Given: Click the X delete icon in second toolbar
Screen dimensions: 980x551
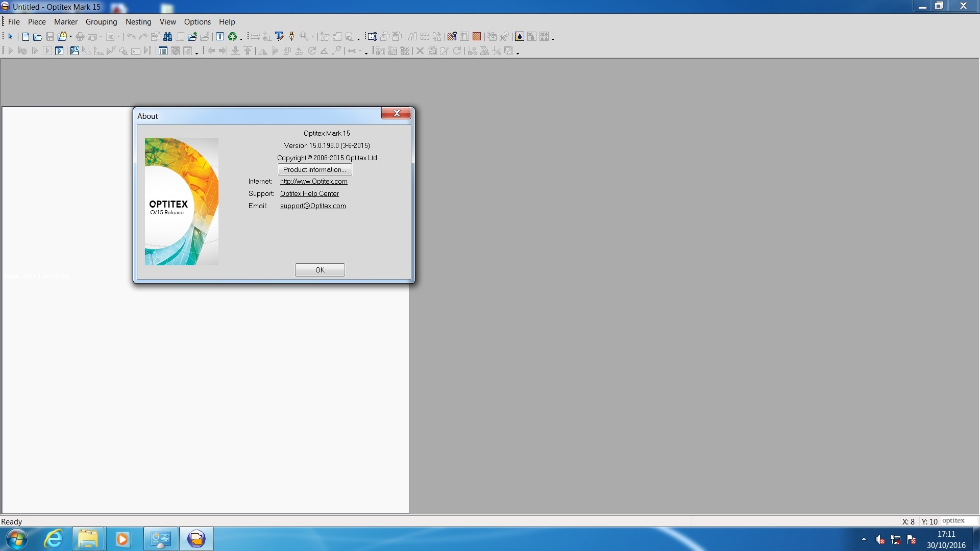Looking at the screenshot, I should tap(420, 51).
